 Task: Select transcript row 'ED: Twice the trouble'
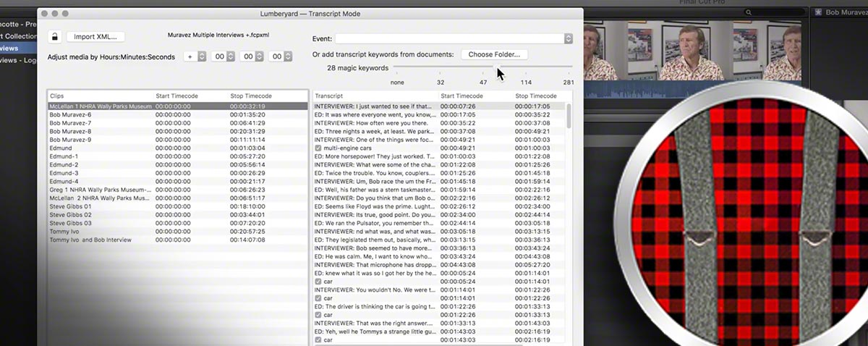[438, 173]
